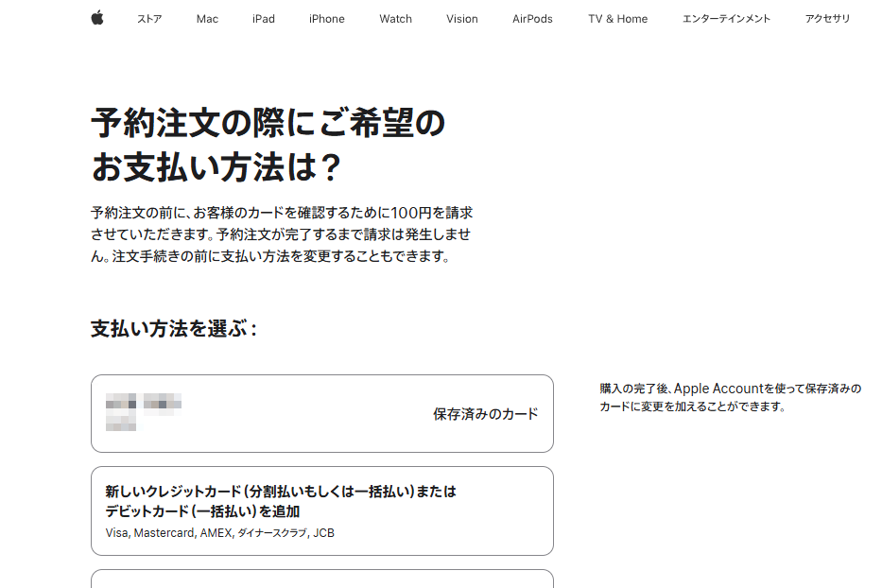Viewport: 882px width, 588px height.
Task: Open the Vision navigation item
Action: click(x=462, y=19)
